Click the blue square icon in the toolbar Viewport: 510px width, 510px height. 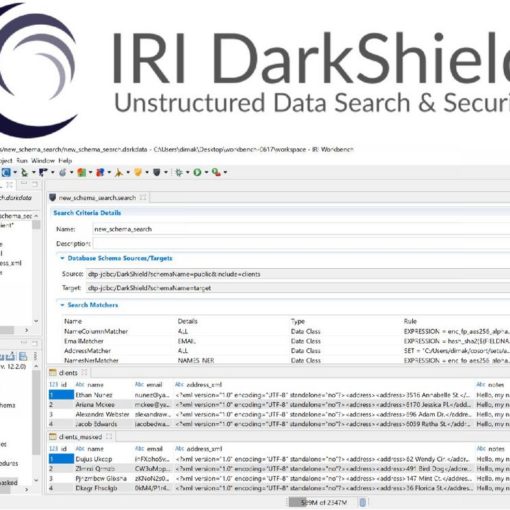[6, 172]
